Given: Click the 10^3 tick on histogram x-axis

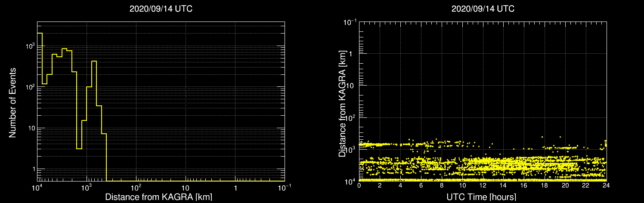Looking at the screenshot, I should point(87,188).
